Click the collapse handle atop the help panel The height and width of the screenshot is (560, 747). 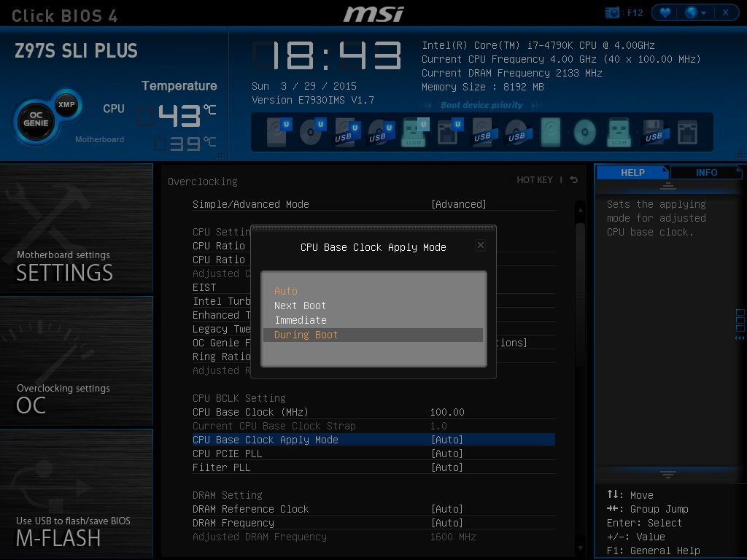point(668,186)
